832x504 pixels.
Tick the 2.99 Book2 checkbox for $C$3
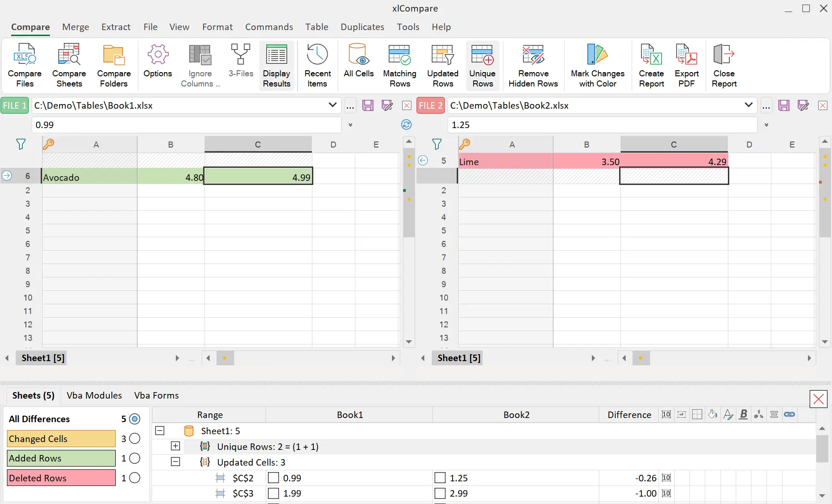click(x=440, y=493)
